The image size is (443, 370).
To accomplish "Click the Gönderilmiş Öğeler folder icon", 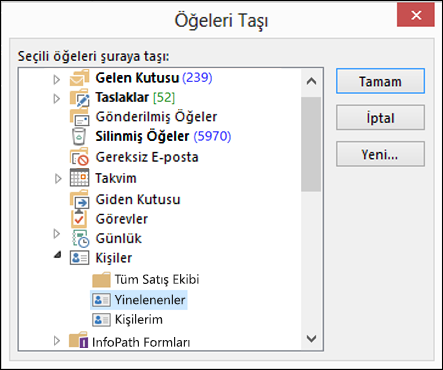I will 79,117.
